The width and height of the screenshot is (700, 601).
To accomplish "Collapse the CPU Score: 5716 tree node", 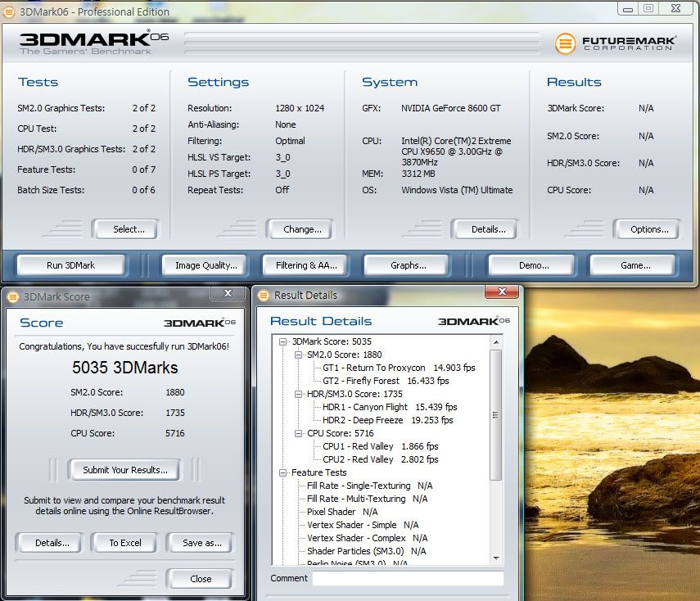I will click(x=298, y=434).
